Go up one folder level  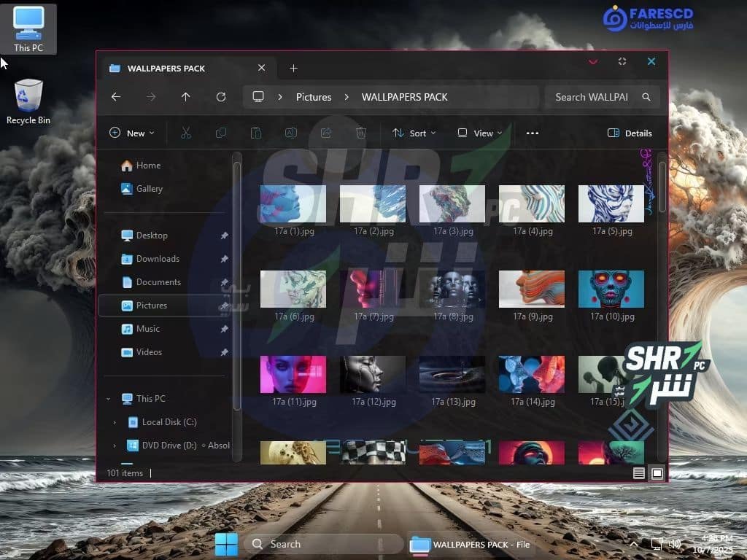point(186,97)
